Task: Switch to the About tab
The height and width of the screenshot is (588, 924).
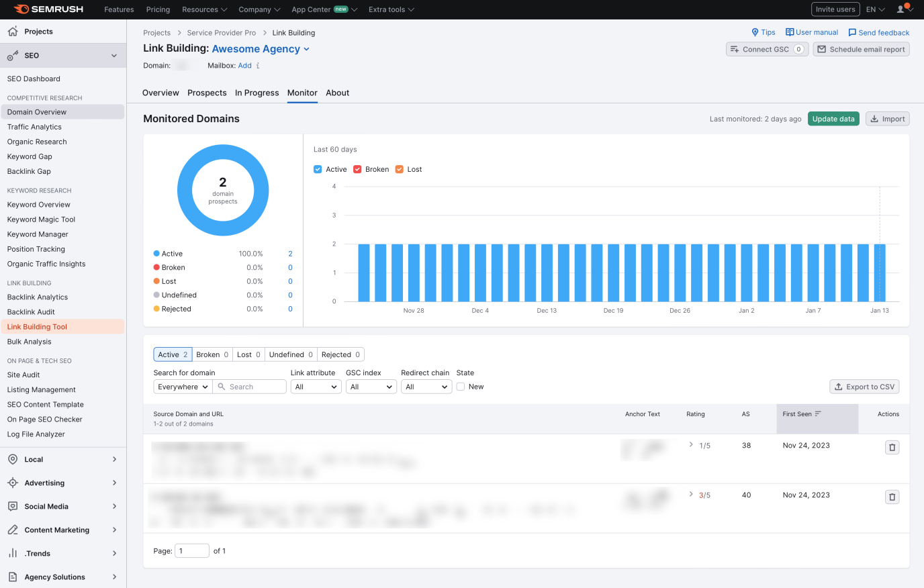Action: click(337, 93)
